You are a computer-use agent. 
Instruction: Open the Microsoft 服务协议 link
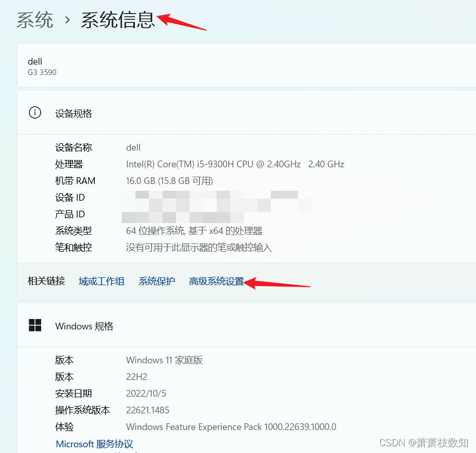tap(94, 444)
